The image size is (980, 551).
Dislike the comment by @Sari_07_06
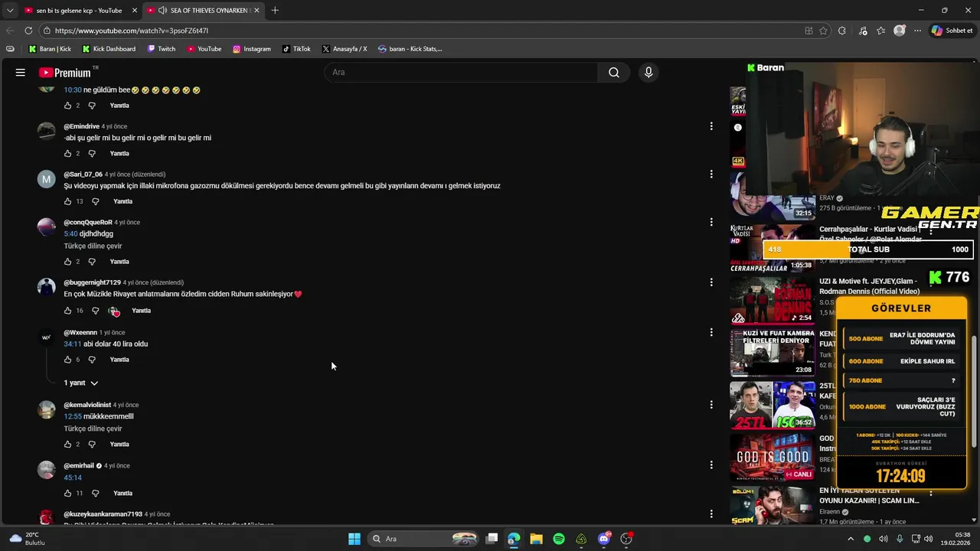(96, 202)
